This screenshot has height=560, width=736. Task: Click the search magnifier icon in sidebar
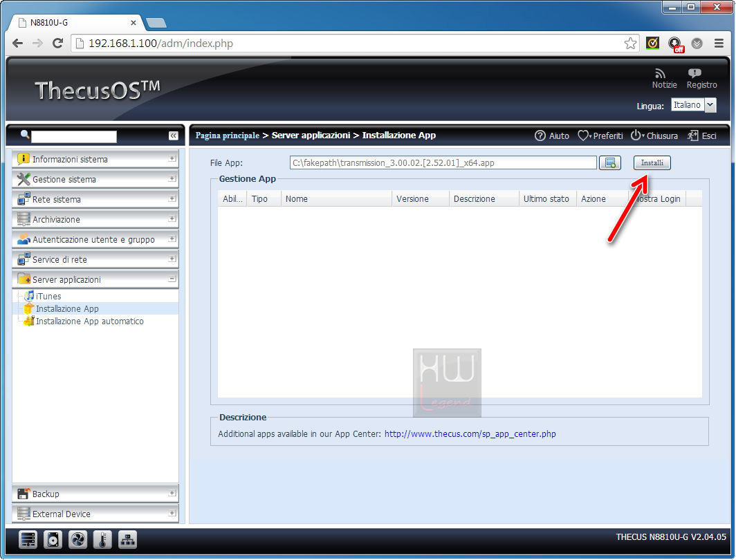tap(25, 135)
